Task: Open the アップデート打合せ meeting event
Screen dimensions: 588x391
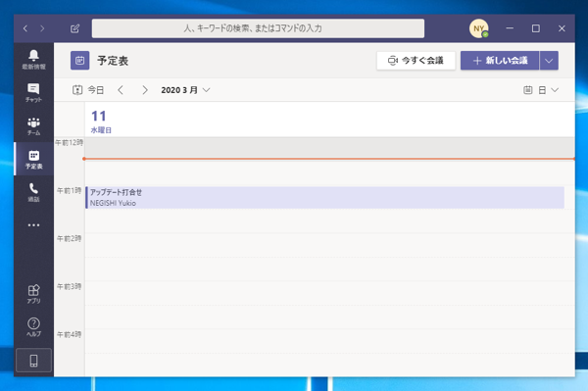Action: tap(325, 198)
